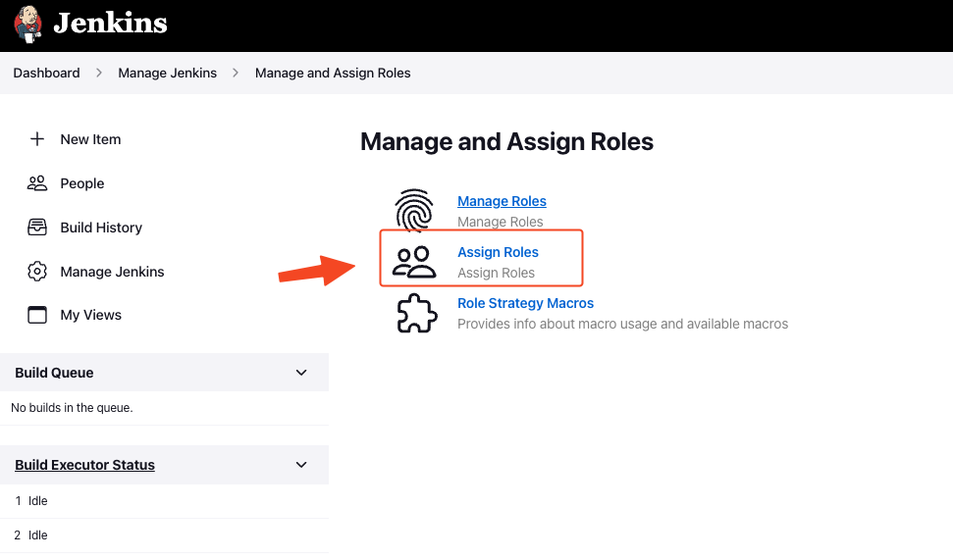Image resolution: width=953 pixels, height=560 pixels.
Task: Collapse the Build Queue panel
Action: point(301,373)
